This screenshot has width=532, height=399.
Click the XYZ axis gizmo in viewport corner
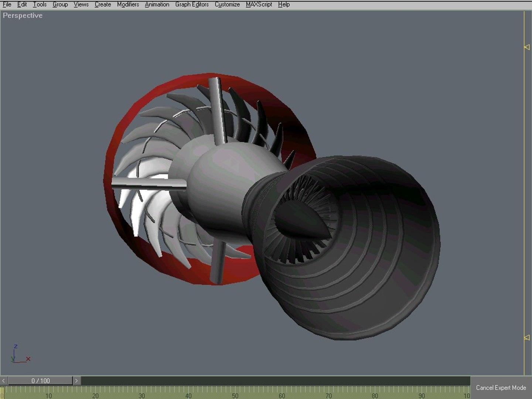click(x=21, y=354)
